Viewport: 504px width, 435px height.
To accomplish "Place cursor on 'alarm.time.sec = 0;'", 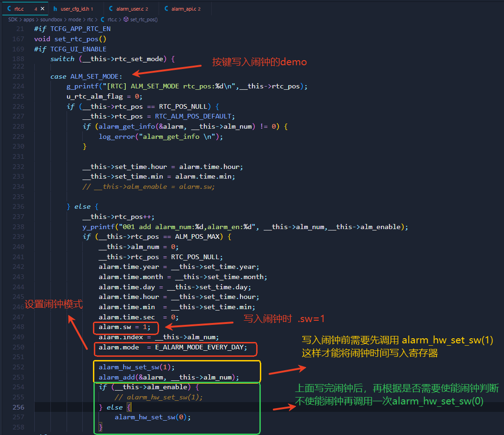I will click(x=139, y=317).
